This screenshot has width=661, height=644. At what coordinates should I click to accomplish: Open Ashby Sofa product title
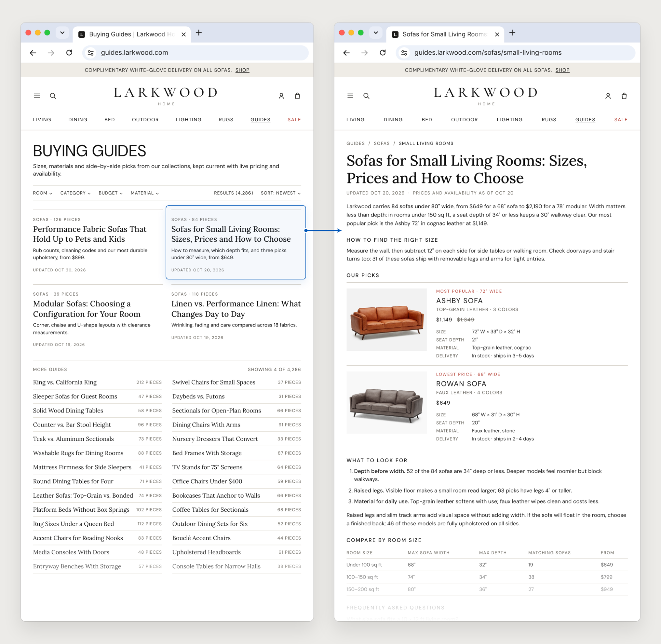point(459,301)
